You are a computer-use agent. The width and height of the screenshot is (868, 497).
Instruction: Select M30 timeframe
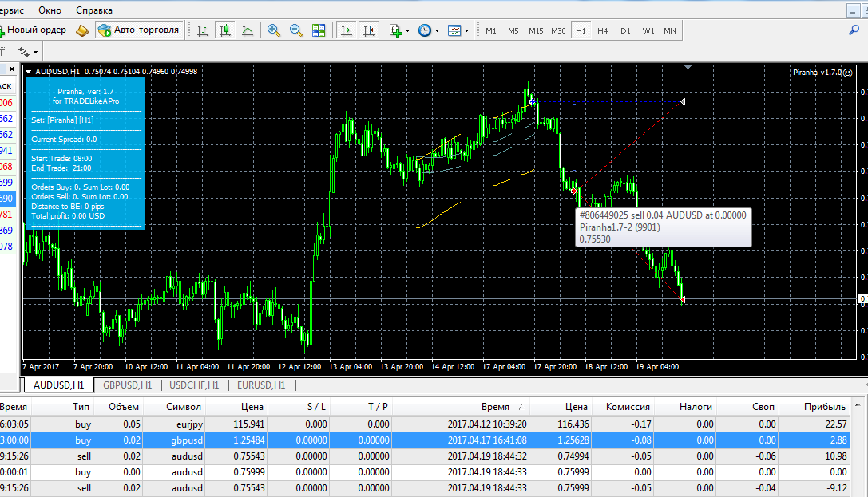(x=558, y=30)
